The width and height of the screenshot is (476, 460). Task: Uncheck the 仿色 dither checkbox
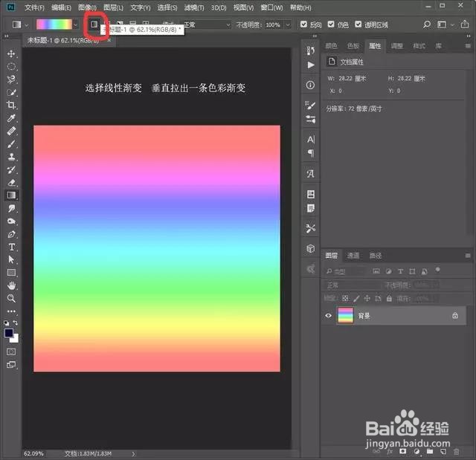(331, 25)
